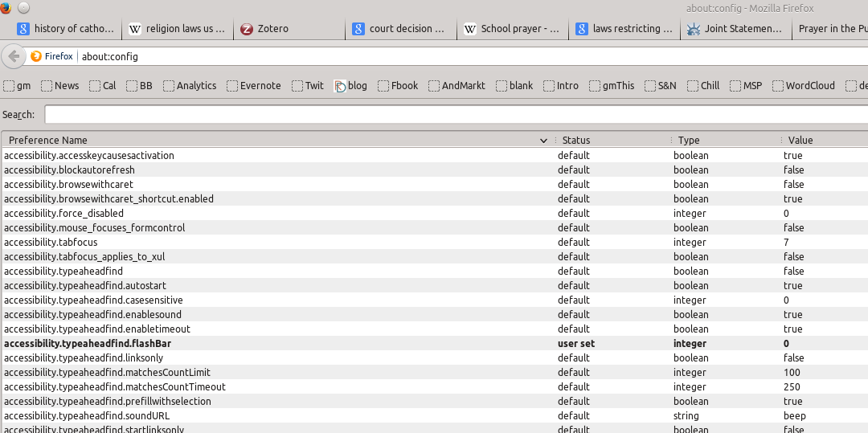Sort by the Preference Name column header
The height and width of the screenshot is (433, 868).
276,141
